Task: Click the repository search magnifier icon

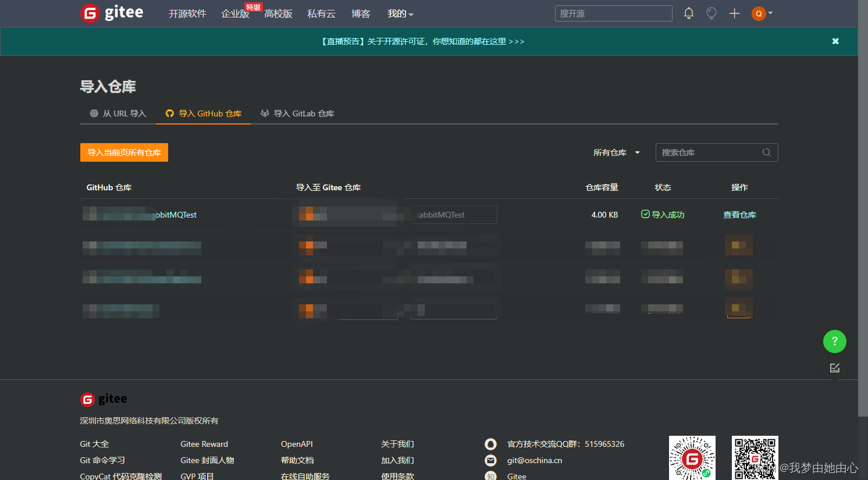Action: tap(767, 152)
